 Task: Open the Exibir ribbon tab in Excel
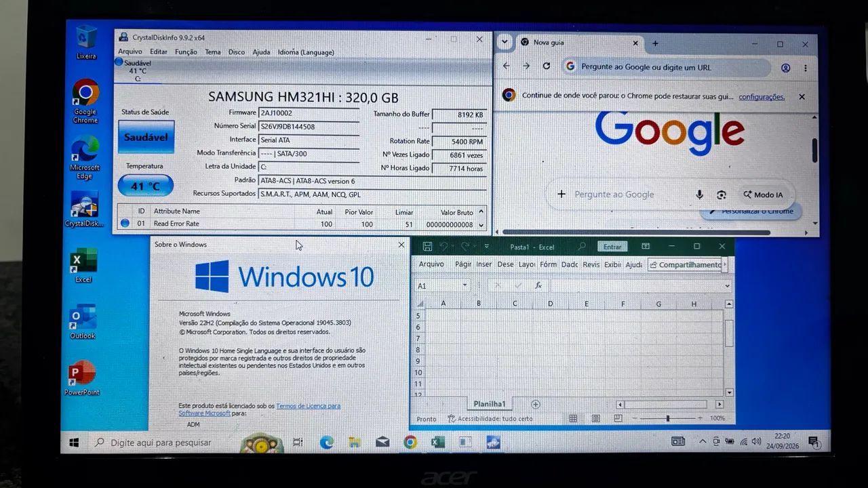tap(612, 264)
